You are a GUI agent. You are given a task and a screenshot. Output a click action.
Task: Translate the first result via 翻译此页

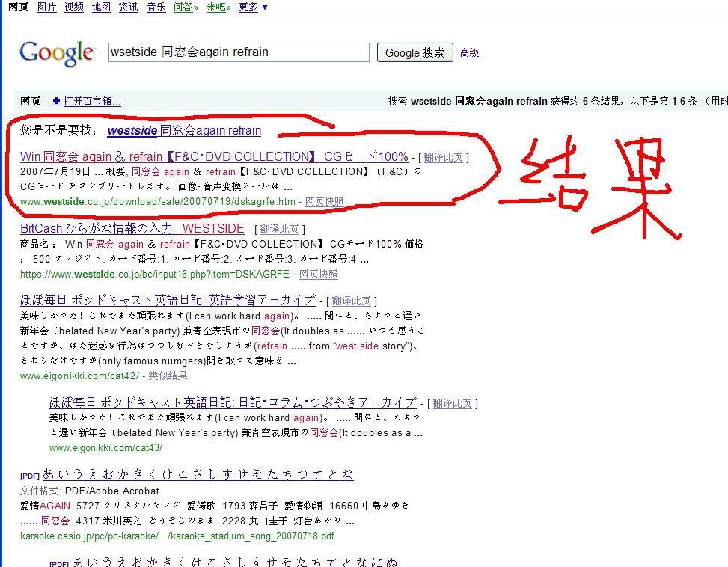(x=444, y=157)
